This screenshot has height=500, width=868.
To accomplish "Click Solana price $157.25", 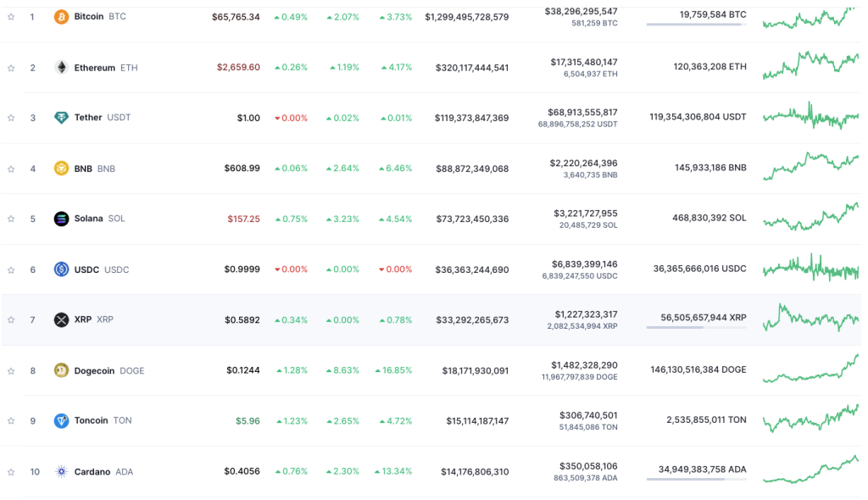I will (243, 219).
